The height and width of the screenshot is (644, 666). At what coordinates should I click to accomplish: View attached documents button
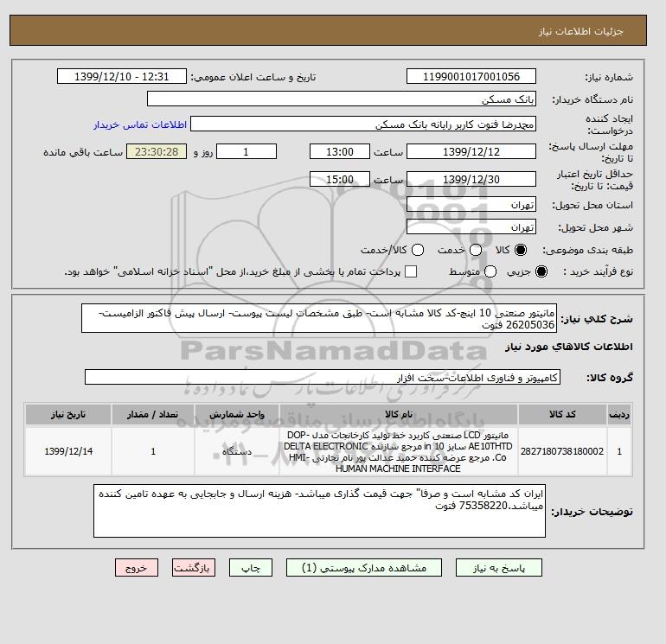pyautogui.click(x=364, y=568)
